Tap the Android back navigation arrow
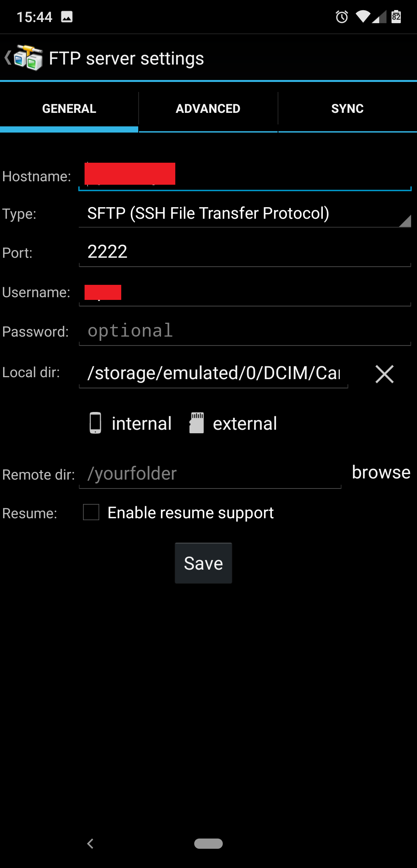 [x=90, y=844]
